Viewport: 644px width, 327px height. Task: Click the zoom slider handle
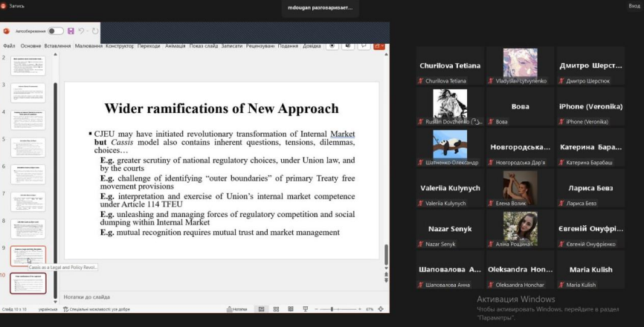pyautogui.click(x=332, y=309)
